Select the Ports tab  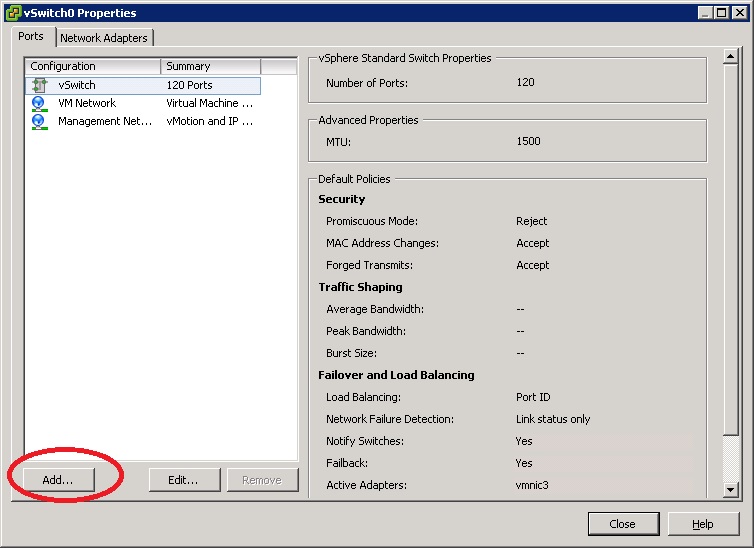[x=31, y=37]
